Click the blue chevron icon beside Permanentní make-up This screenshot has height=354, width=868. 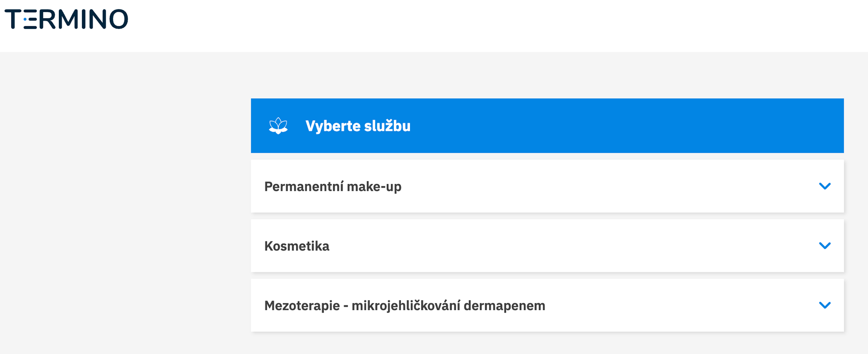pyautogui.click(x=825, y=186)
